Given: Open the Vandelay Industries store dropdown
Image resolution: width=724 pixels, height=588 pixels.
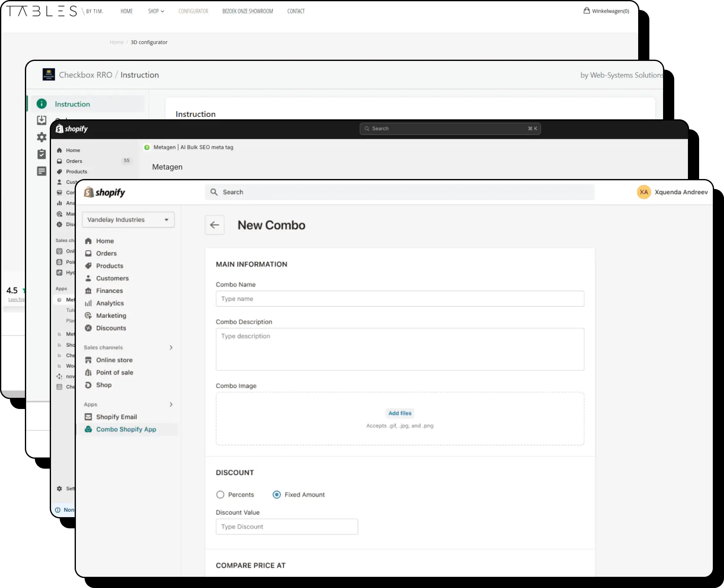Looking at the screenshot, I should (x=128, y=220).
